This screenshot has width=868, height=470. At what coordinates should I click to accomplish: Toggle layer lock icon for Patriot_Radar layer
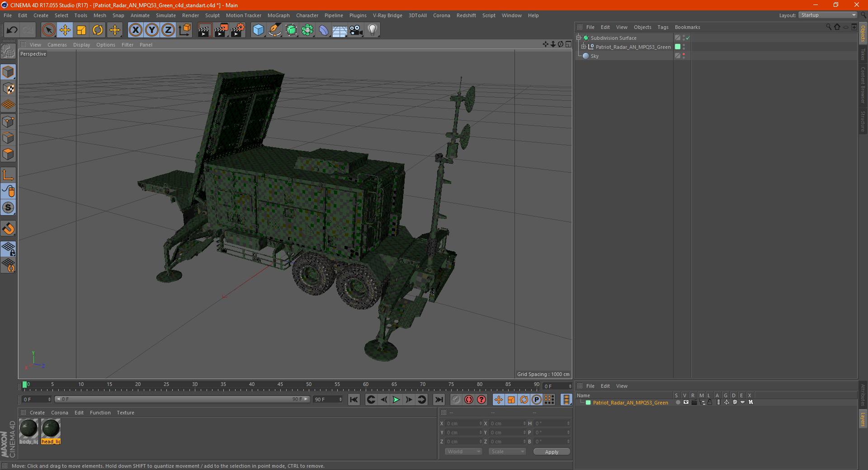pos(710,402)
